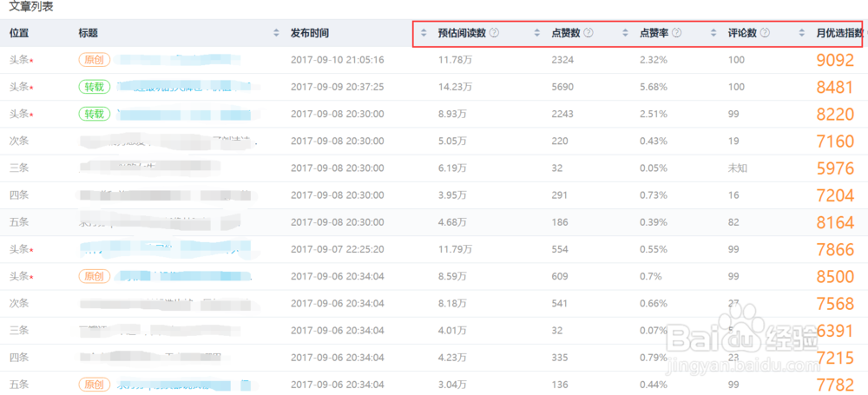The width and height of the screenshot is (868, 395).
Task: Click the 点赞数 column header label
Action: pos(566,33)
